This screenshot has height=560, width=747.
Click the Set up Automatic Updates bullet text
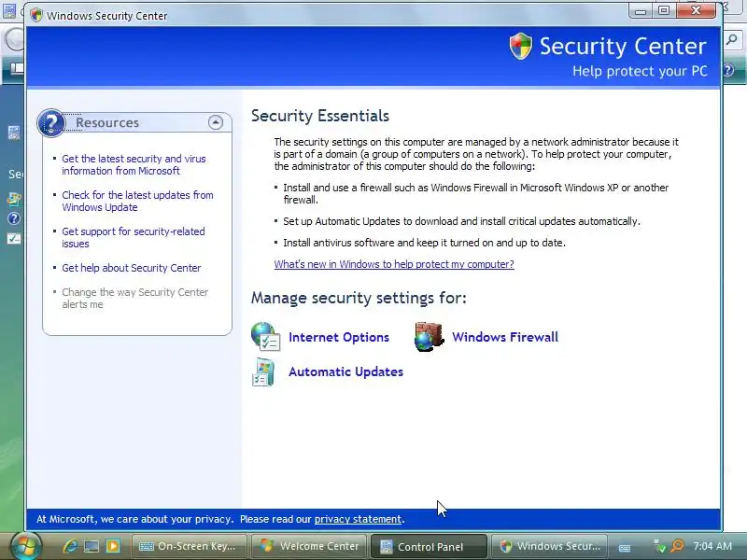click(x=461, y=221)
